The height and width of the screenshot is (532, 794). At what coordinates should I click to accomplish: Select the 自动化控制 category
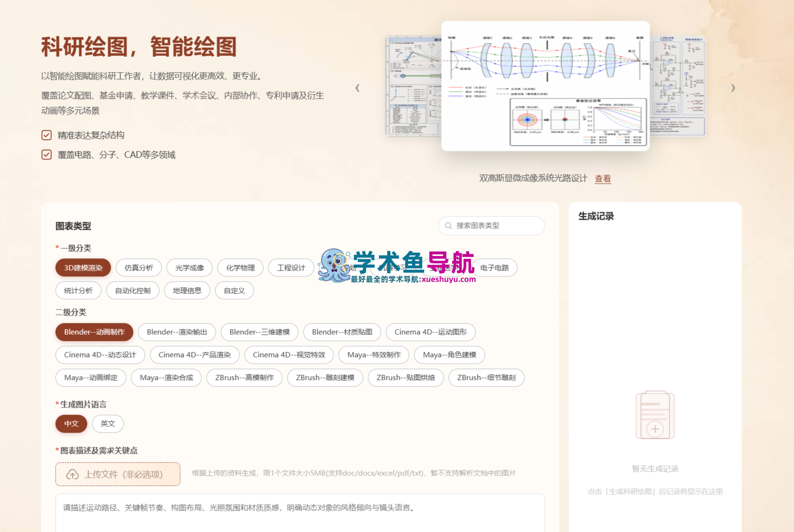[x=133, y=291]
